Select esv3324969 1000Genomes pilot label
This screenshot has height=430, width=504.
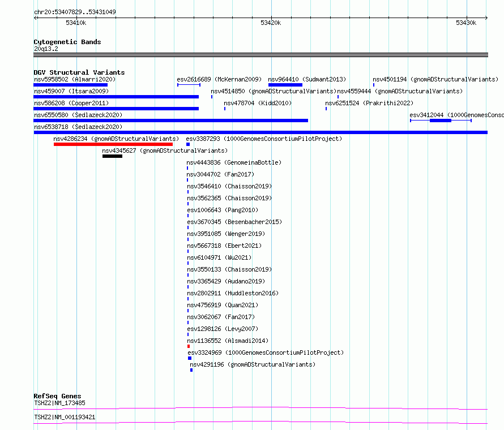(x=266, y=352)
